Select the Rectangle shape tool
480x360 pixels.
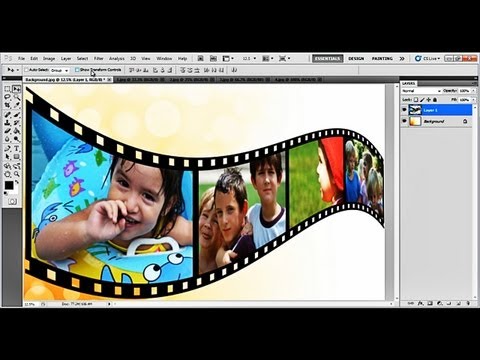pos(16,157)
